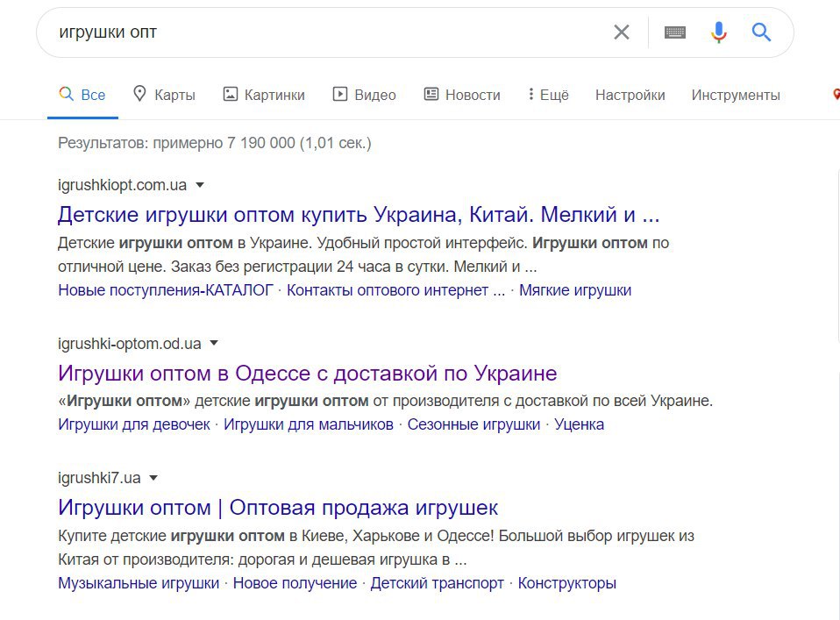840x620 pixels.
Task: Switch to the 'Видео' tab
Action: pos(364,95)
